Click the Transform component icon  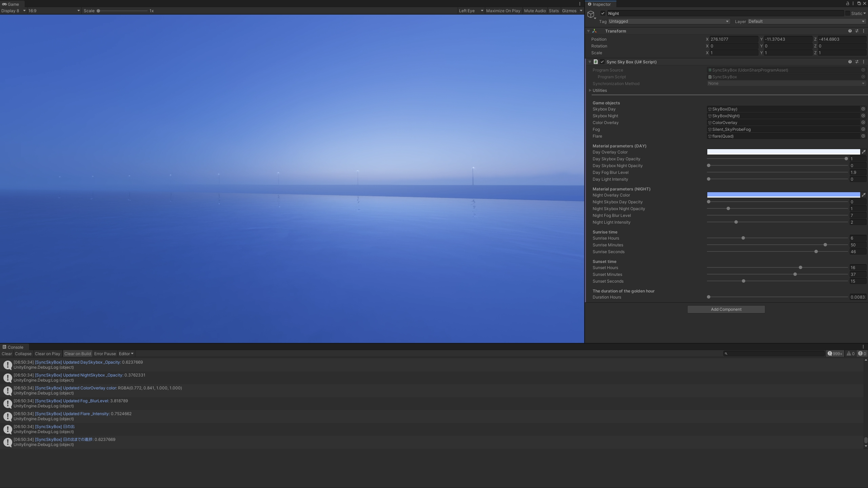(594, 31)
